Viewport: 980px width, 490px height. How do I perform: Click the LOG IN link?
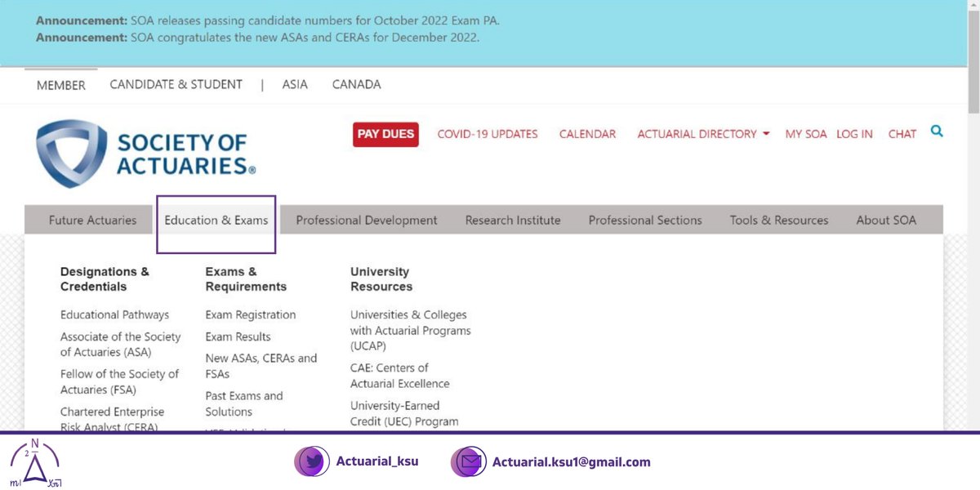click(x=854, y=134)
